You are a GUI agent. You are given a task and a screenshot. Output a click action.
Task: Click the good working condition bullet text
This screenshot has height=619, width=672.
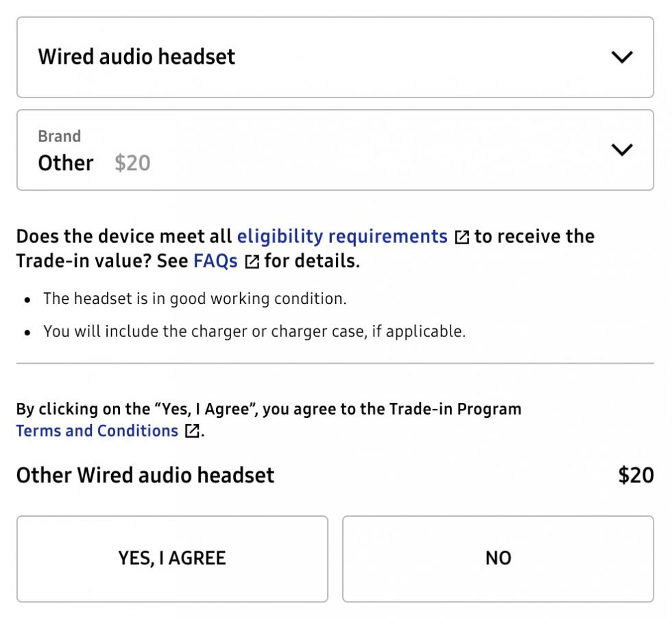[194, 299]
